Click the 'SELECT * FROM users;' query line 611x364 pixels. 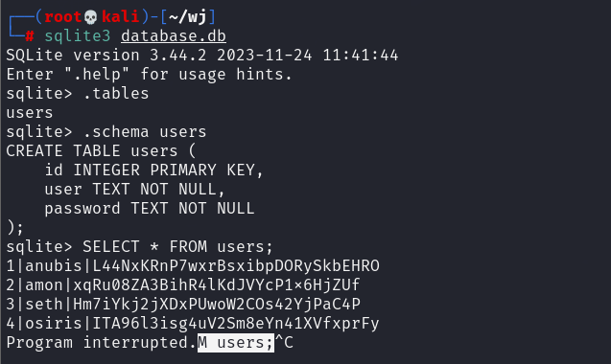pos(177,247)
